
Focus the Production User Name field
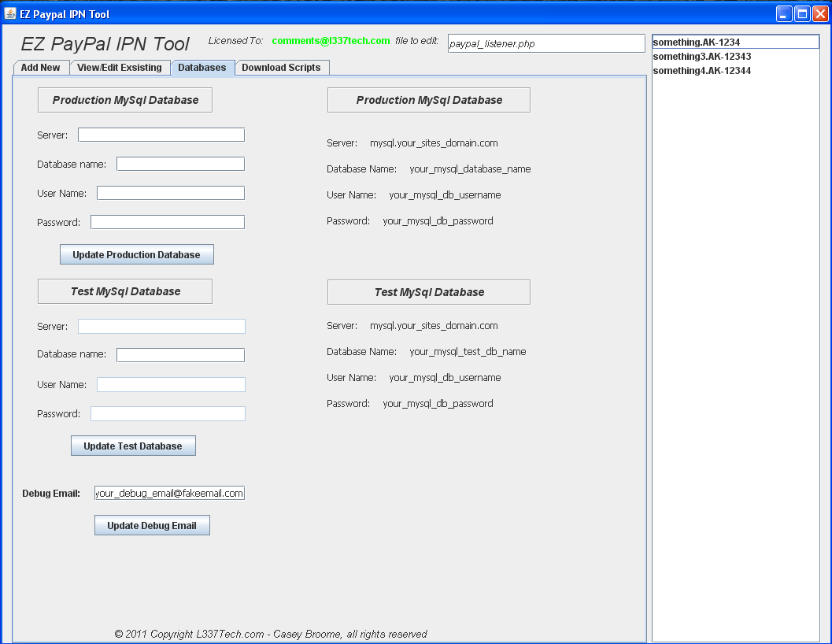[x=171, y=193]
